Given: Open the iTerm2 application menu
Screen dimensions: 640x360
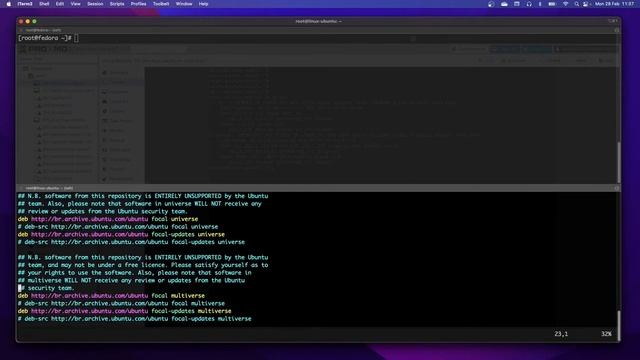Looking at the screenshot, I should pyautogui.click(x=25, y=4).
